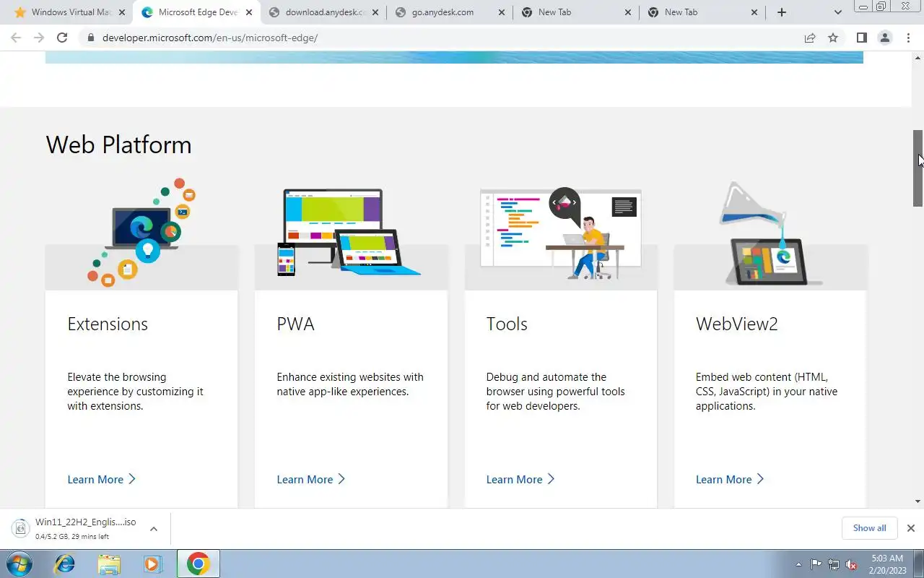Show hidden system tray icons
924x578 pixels.
click(x=798, y=564)
